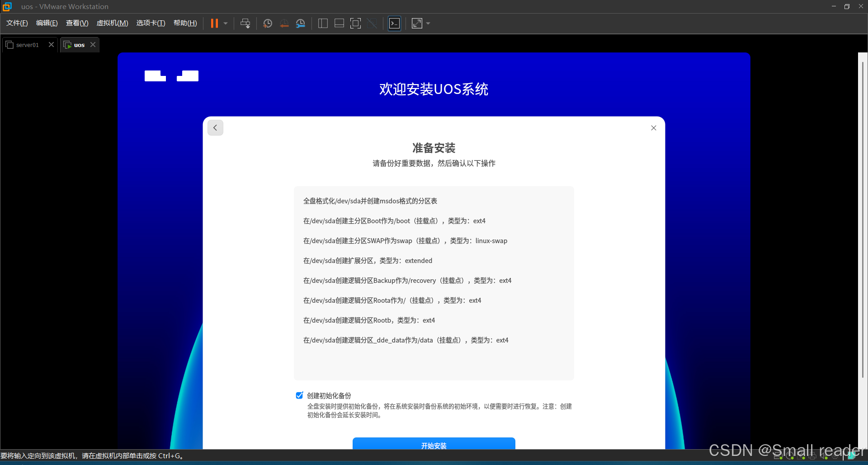This screenshot has height=465, width=868.
Task: Click the UOS logo in installer
Action: [x=171, y=76]
